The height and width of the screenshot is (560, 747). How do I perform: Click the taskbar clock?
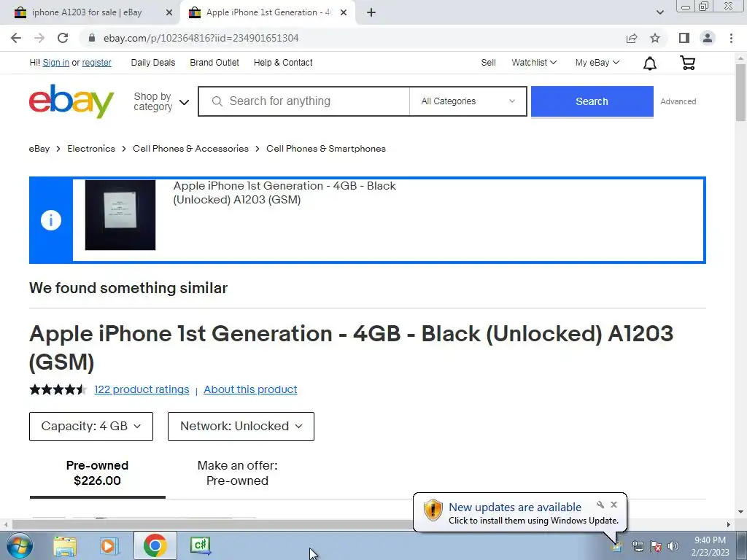coord(710,546)
